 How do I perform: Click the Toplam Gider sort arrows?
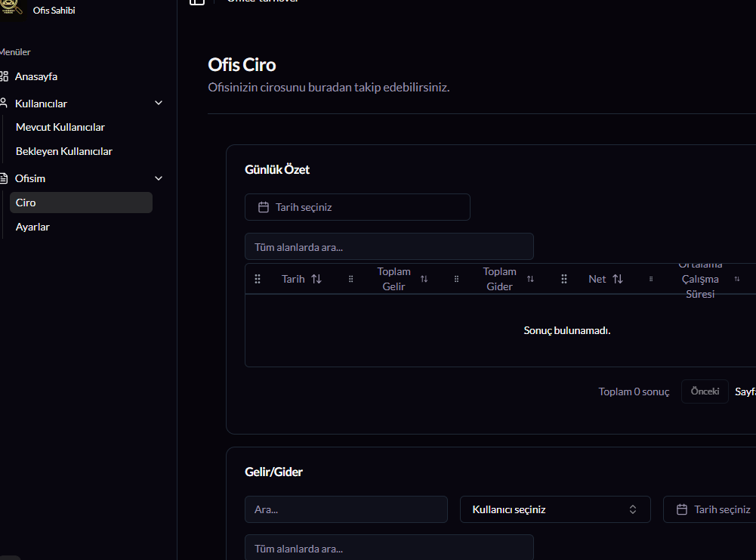coord(530,279)
